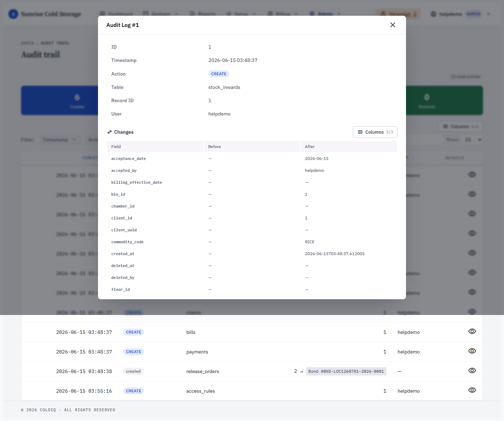The image size is (504, 421).
Task: Click the helpdemo user cell in access_rules row
Action: pos(408,391)
